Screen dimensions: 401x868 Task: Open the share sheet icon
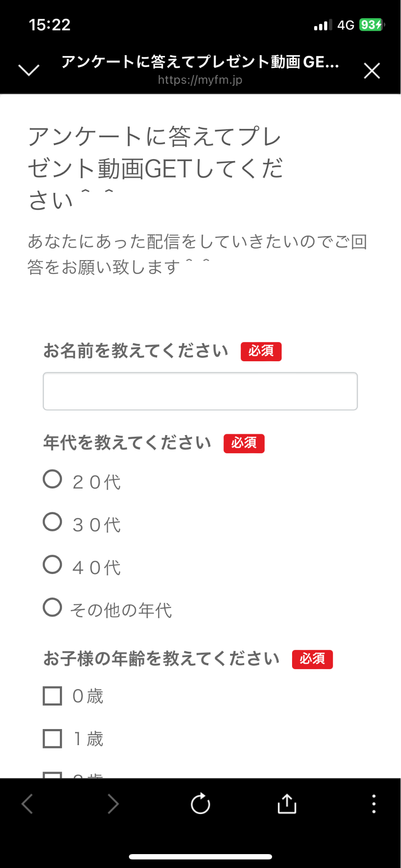[287, 804]
